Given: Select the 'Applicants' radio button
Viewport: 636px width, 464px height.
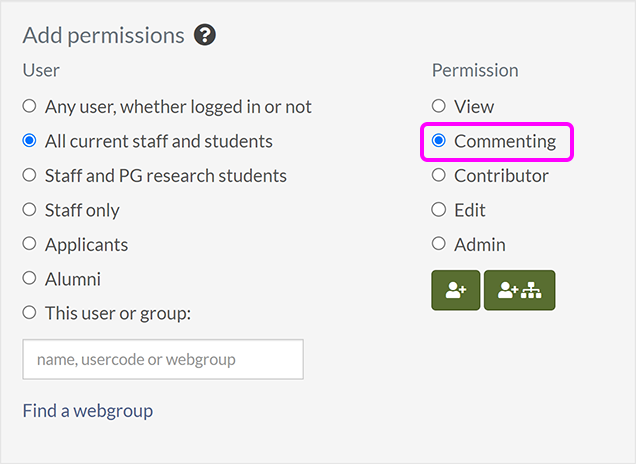Looking at the screenshot, I should pos(29,244).
